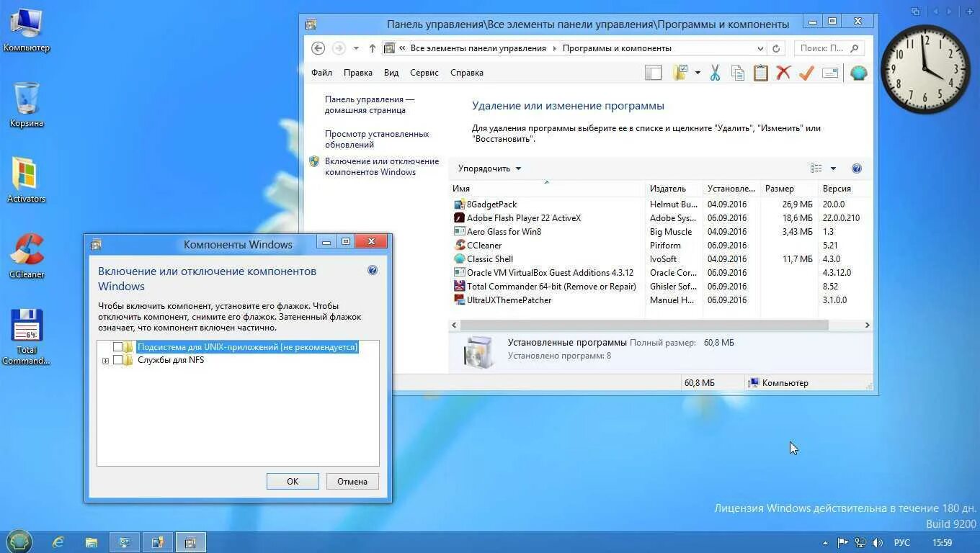This screenshot has width=980, height=553.
Task: Click the view mode icon in programs toolbar
Action: [816, 168]
